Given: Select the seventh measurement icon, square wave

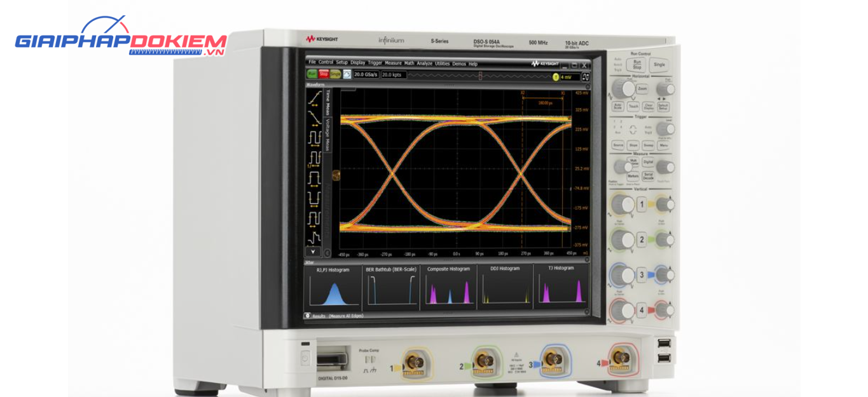Looking at the screenshot, I should pos(314,220).
